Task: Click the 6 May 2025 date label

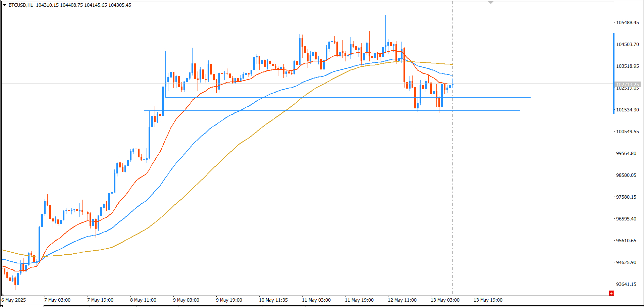Action: 14,300
